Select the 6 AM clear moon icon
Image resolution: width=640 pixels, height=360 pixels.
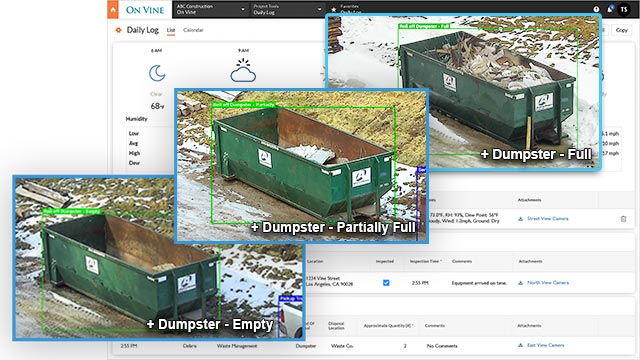tap(157, 73)
